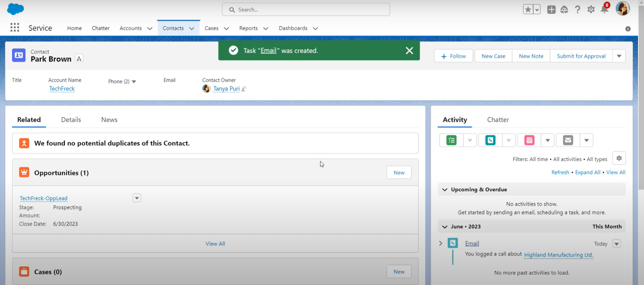This screenshot has width=644, height=285.
Task: Click the New Note button
Action: (531, 56)
